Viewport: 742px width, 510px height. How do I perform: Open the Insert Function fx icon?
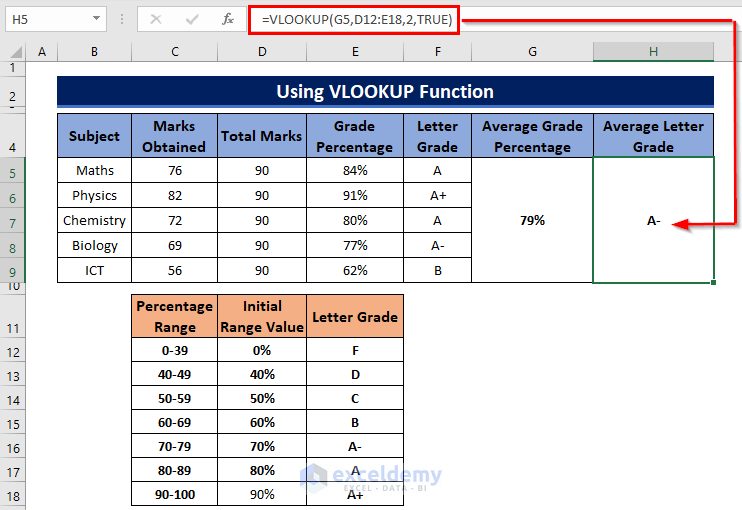pos(228,19)
